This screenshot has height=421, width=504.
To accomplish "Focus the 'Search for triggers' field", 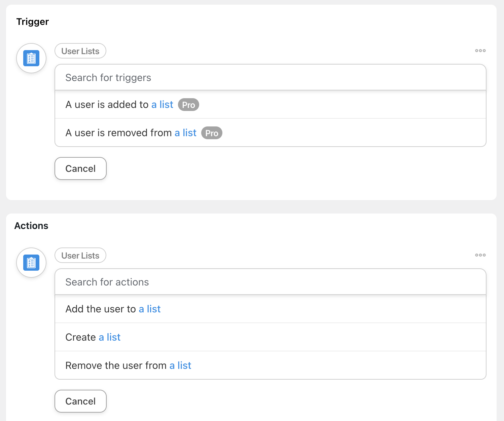I will [270, 78].
